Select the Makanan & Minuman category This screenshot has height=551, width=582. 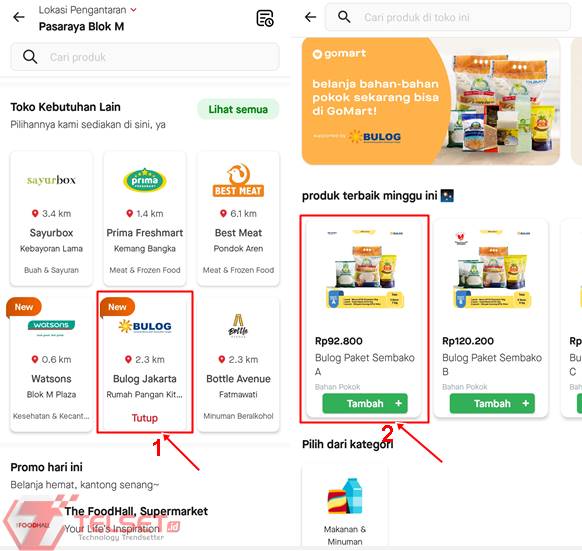345,507
